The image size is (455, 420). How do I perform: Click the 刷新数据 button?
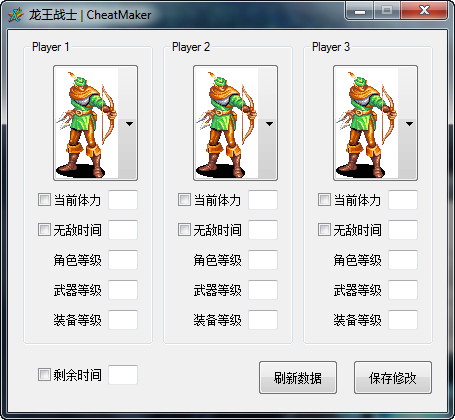(298, 378)
